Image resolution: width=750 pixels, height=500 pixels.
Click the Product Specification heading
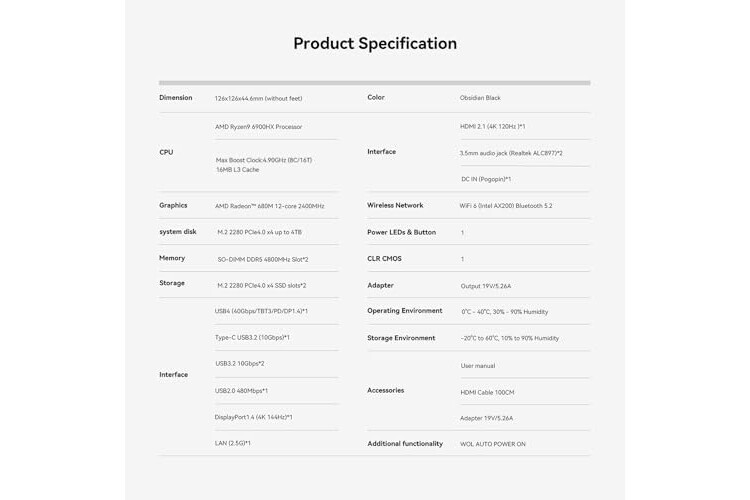pos(375,44)
